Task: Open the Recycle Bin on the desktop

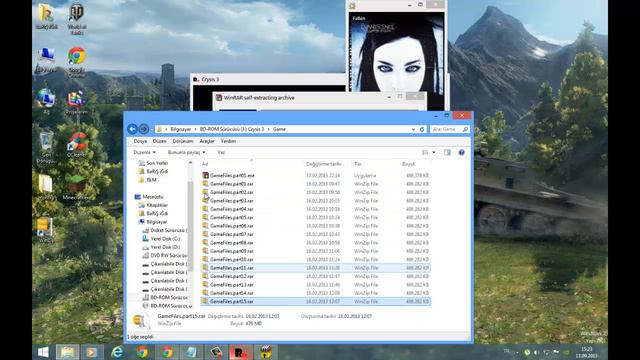Action: click(x=46, y=147)
